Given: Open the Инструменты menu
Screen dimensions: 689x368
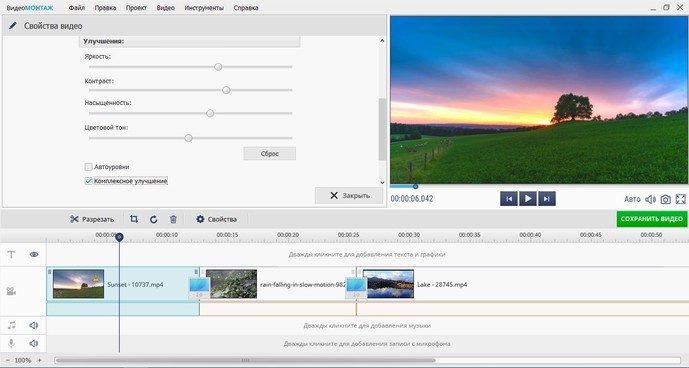Looking at the screenshot, I should pyautogui.click(x=204, y=8).
